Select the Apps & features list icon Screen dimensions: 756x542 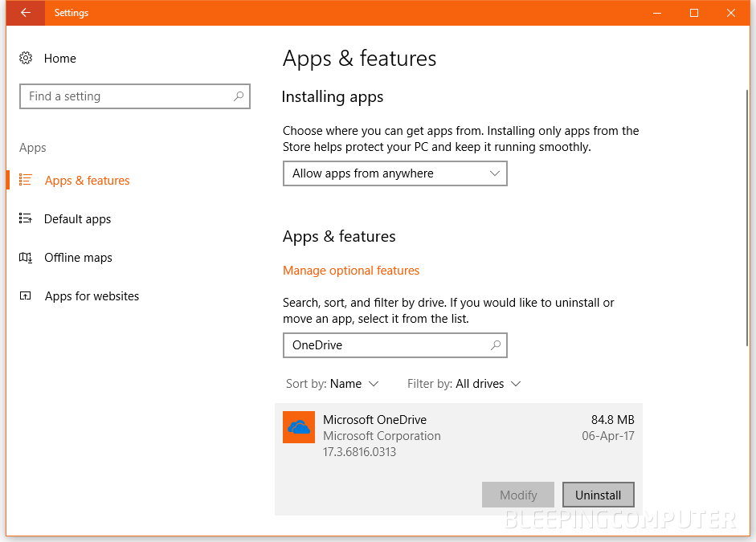pos(25,180)
